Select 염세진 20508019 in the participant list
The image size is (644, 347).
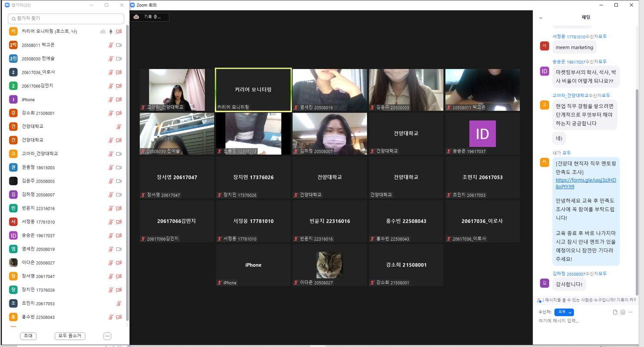[x=38, y=249]
